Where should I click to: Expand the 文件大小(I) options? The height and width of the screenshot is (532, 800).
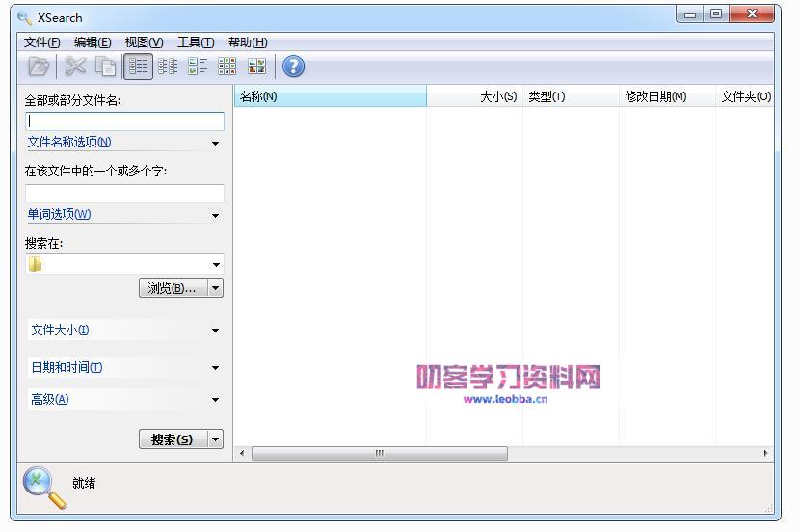(125, 330)
